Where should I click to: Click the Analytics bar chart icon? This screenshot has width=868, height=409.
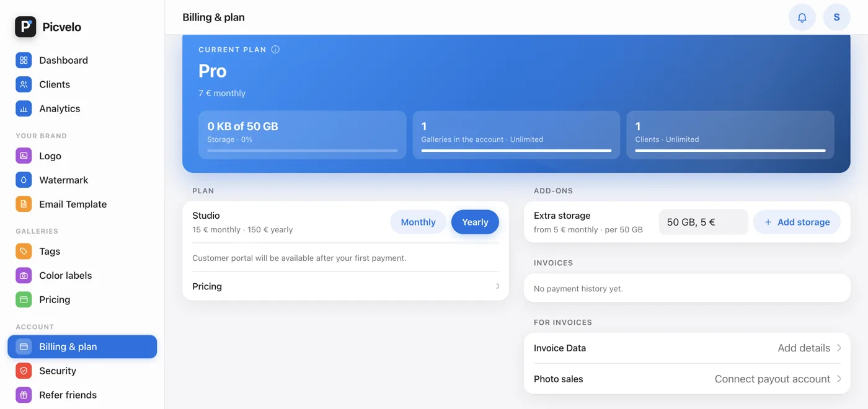coord(24,108)
